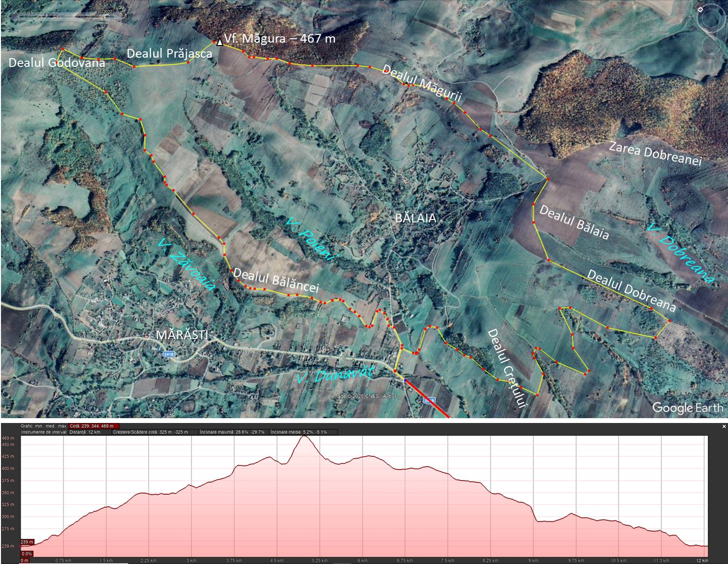Click the Cotă elevation stats box
728x564 pixels.
point(95,426)
